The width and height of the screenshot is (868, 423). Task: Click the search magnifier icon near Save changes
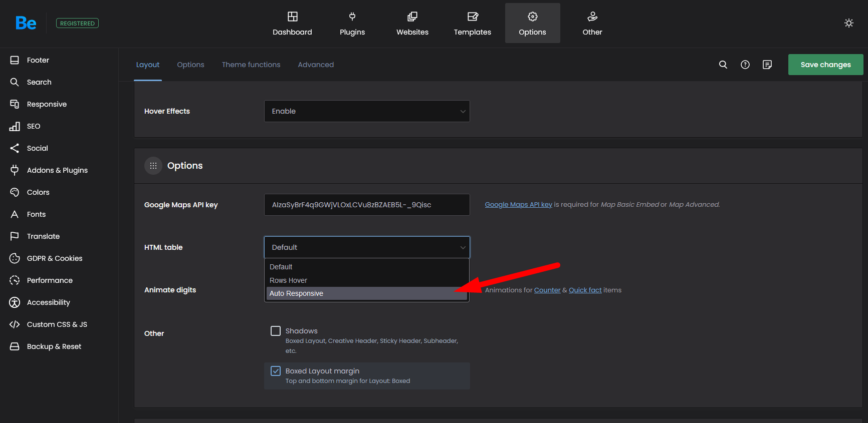[723, 65]
